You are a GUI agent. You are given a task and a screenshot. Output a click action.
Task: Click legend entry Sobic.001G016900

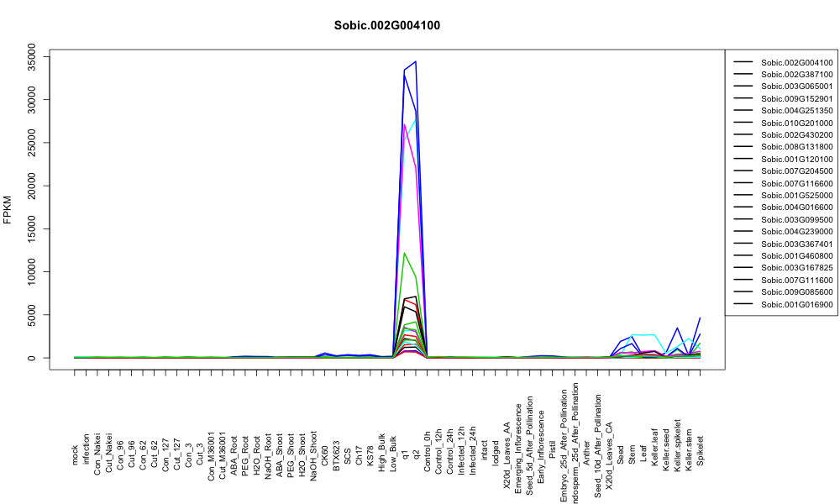[796, 304]
